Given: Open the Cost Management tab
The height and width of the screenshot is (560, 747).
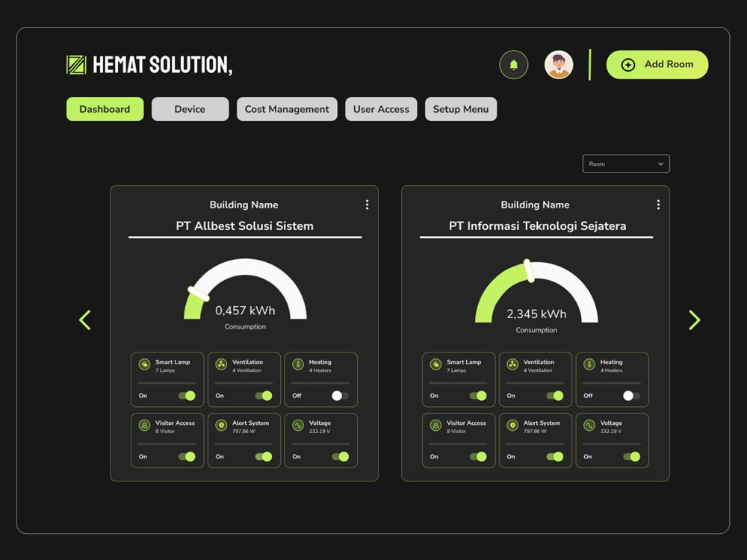Looking at the screenshot, I should pos(287,109).
